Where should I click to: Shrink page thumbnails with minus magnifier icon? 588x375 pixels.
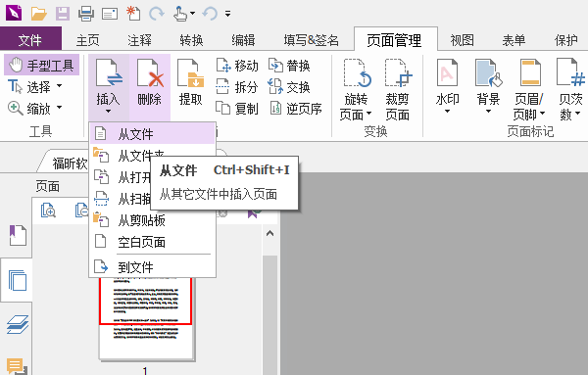[81, 211]
